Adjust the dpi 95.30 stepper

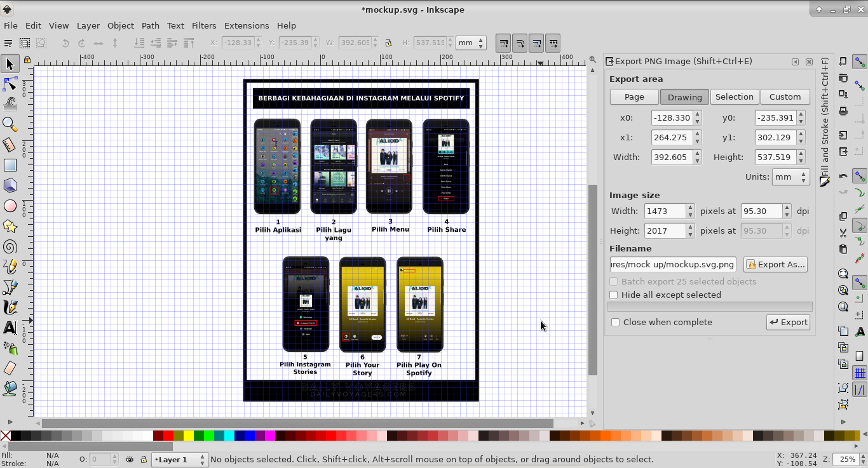(x=787, y=211)
